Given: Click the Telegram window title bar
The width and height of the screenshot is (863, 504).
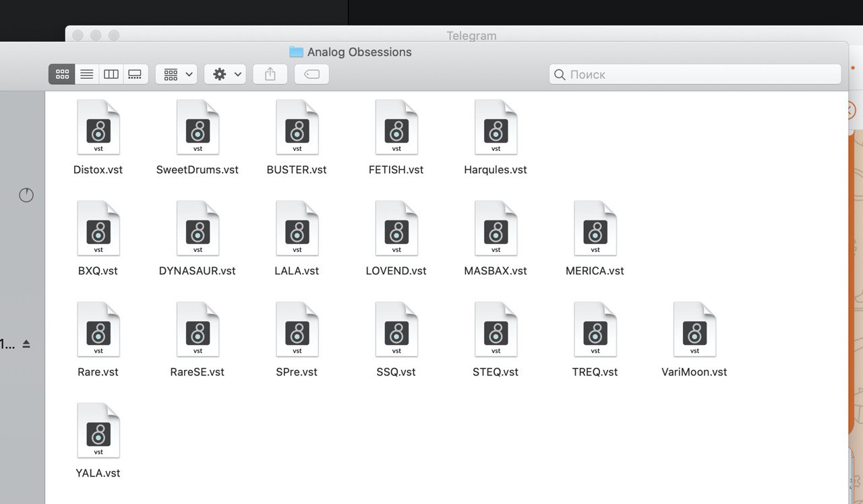Looking at the screenshot, I should pyautogui.click(x=471, y=35).
